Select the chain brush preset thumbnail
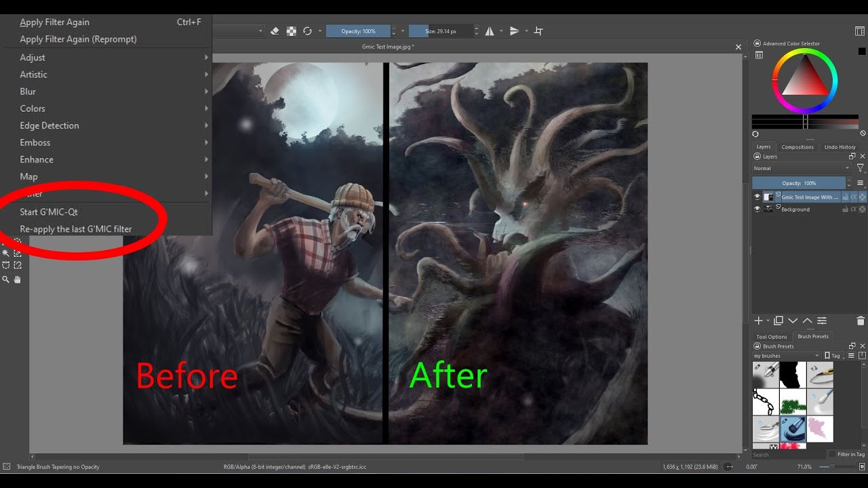 [x=766, y=402]
